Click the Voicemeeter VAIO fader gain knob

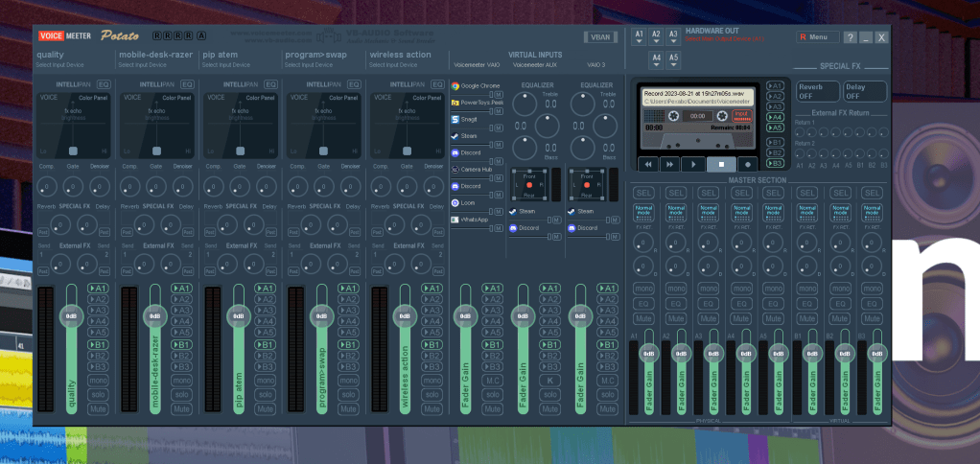[466, 316]
